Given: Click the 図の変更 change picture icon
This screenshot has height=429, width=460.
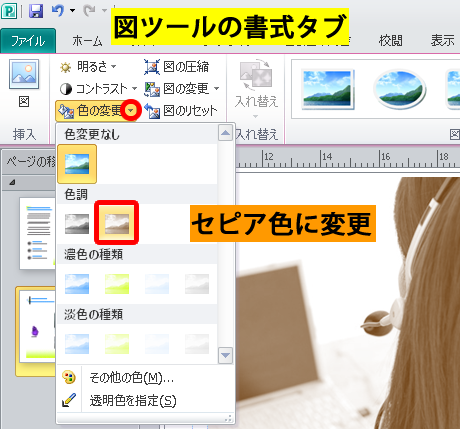Looking at the screenshot, I should click(152, 89).
